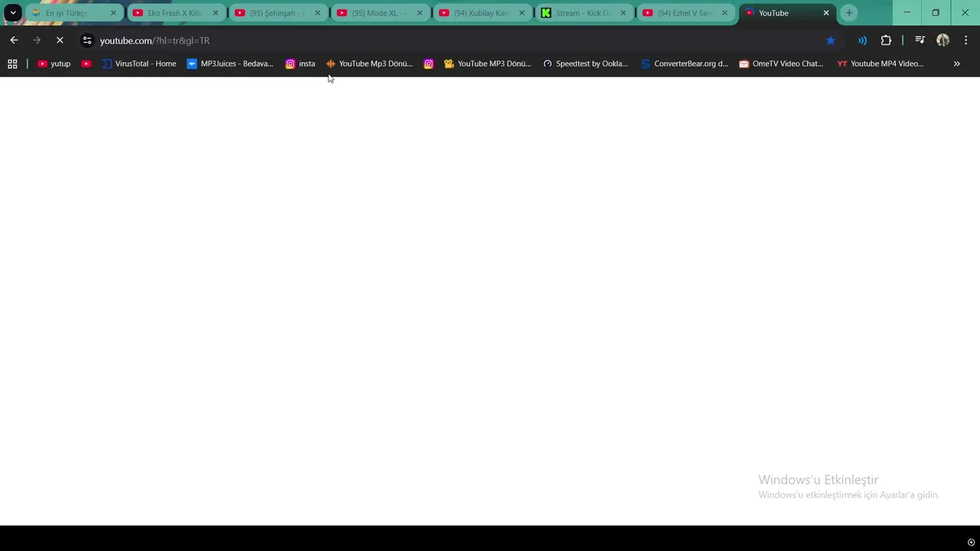View site information icon in address bar
The height and width of the screenshot is (551, 980).
pyautogui.click(x=87, y=41)
